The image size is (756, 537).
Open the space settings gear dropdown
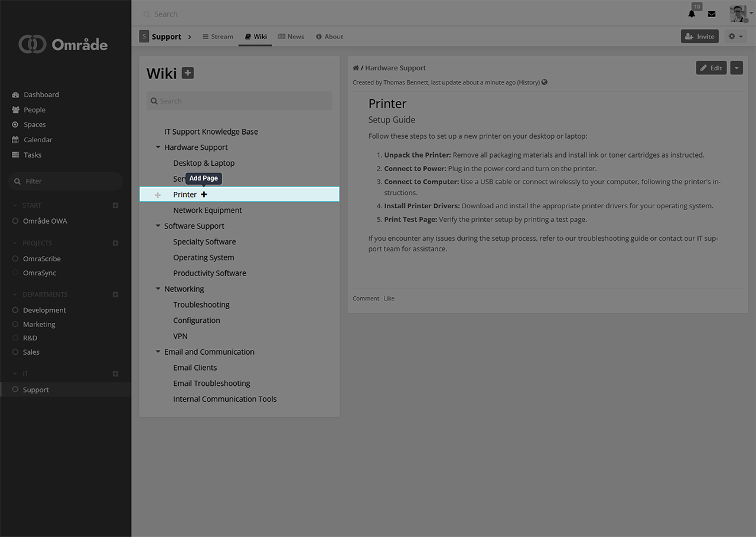[x=735, y=37]
